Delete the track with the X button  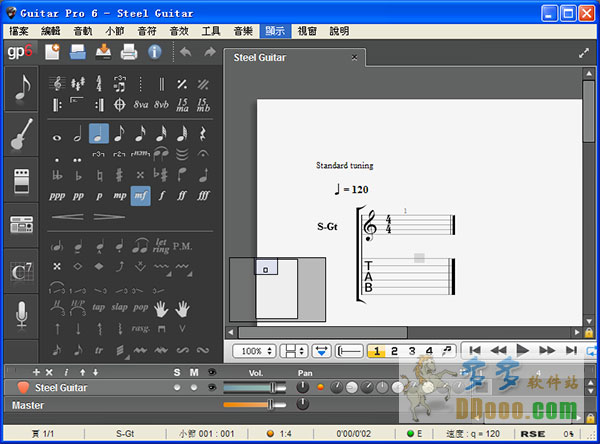(x=49, y=372)
